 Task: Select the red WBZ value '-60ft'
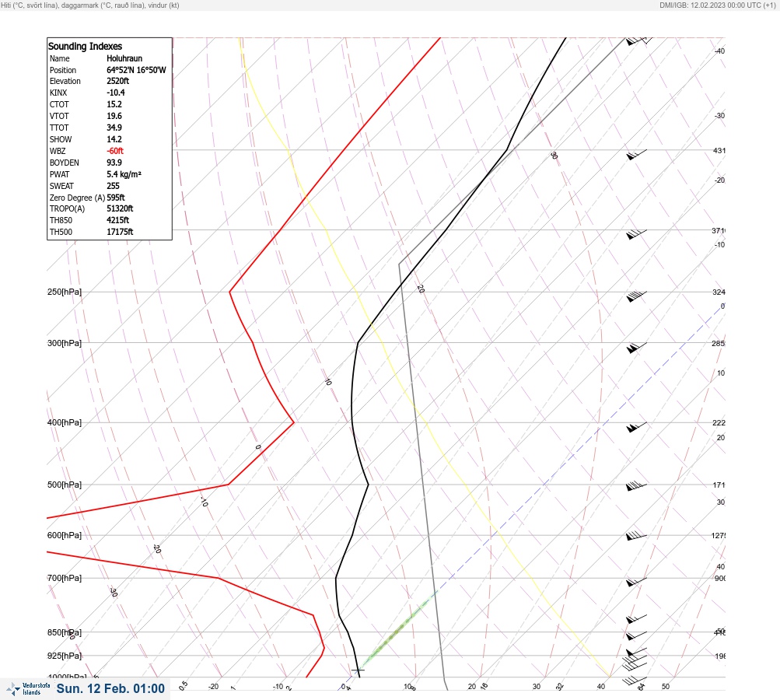pyautogui.click(x=115, y=151)
